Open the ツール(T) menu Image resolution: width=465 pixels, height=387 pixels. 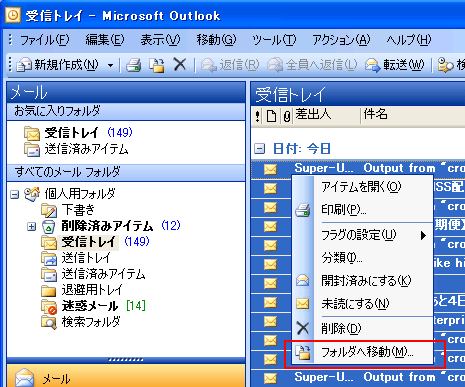click(274, 40)
